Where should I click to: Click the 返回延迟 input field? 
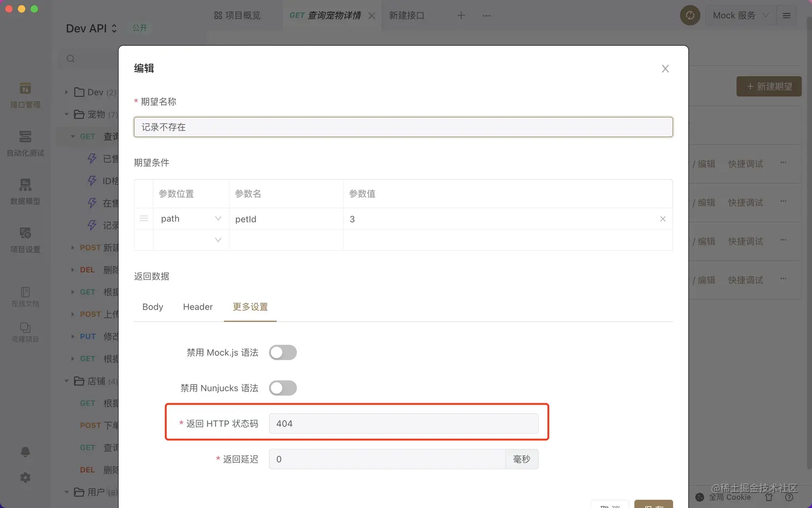click(x=387, y=459)
